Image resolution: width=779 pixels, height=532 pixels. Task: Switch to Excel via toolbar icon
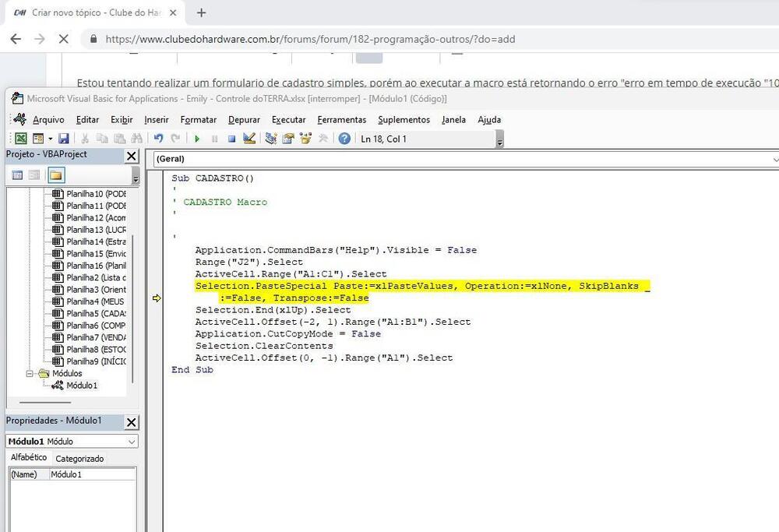click(x=21, y=139)
